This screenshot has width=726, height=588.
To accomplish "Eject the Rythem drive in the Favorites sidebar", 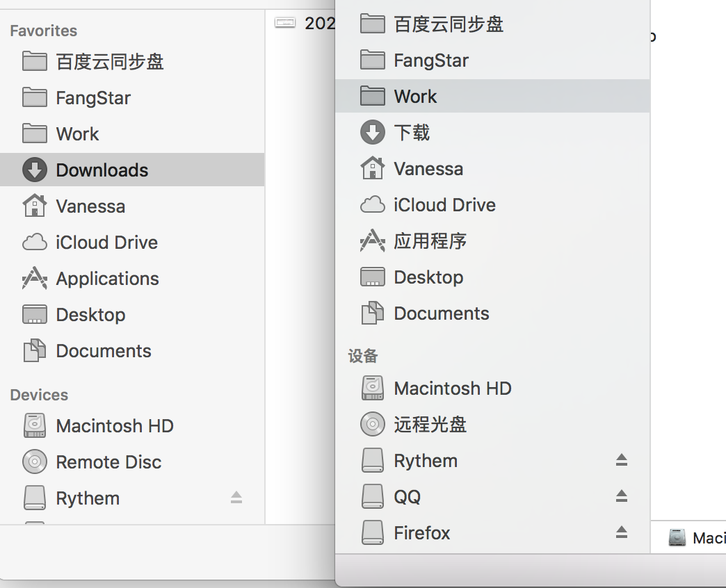I will tap(236, 498).
